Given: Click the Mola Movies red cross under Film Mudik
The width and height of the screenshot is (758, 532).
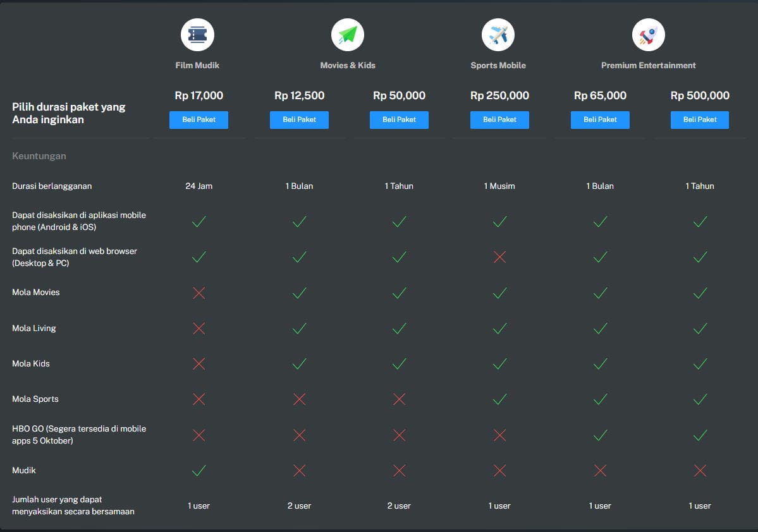Looking at the screenshot, I should pos(199,293).
